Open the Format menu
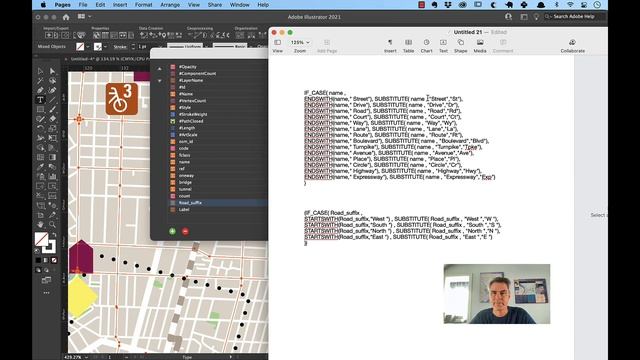The image size is (640, 360). tap(144, 5)
